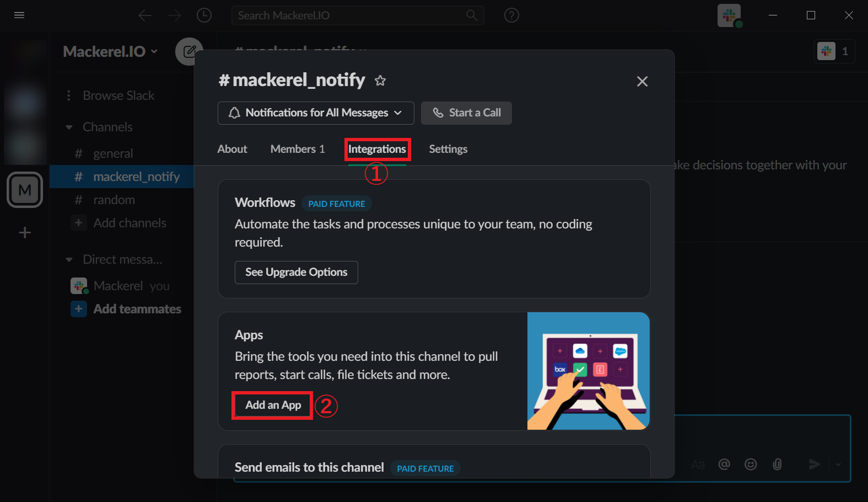Compose a new message with the pencil icon
Image resolution: width=868 pixels, height=502 pixels.
click(x=189, y=51)
